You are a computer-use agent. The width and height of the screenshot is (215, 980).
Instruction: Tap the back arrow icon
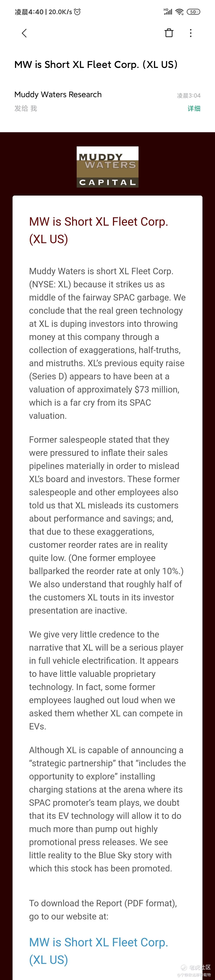24,33
